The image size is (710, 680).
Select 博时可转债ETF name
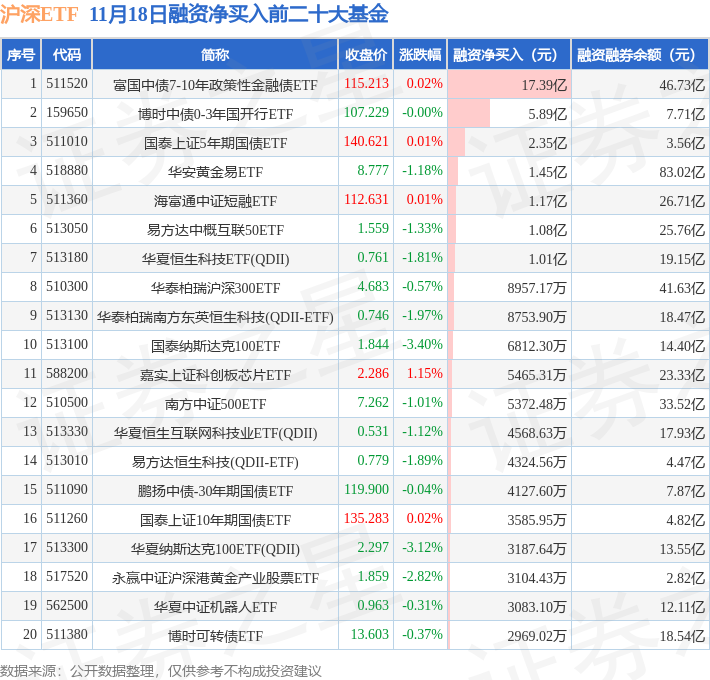tap(215, 636)
